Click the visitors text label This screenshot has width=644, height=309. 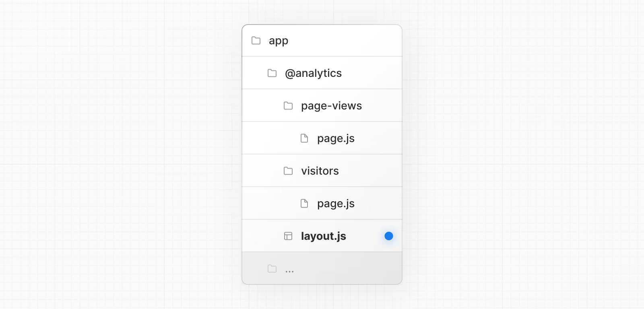[320, 171]
